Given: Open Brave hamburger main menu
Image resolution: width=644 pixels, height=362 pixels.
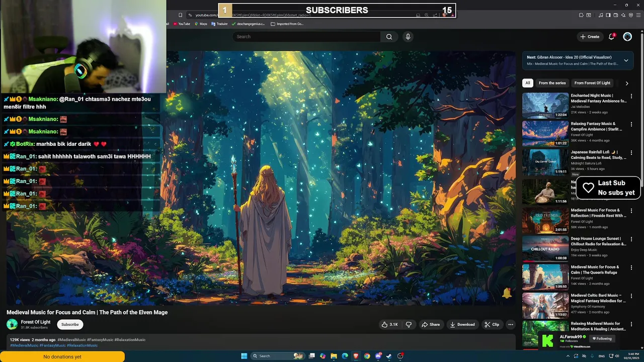Looking at the screenshot, I should tap(638, 15).
